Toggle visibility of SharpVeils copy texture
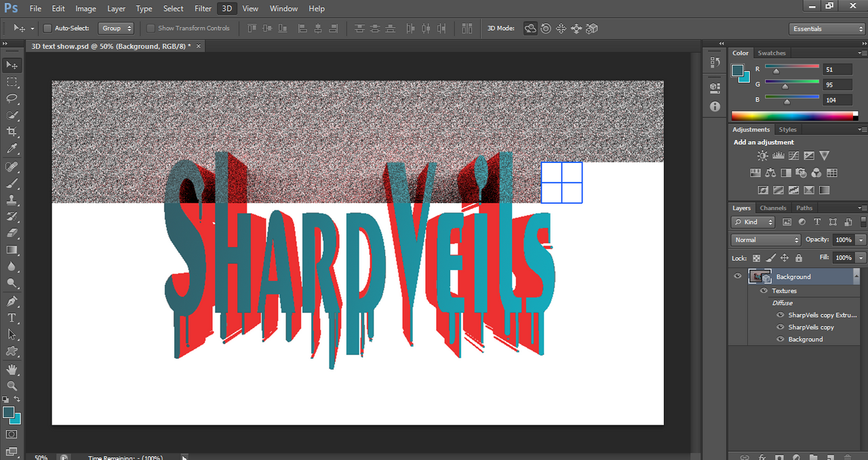Screen dimensions: 868x460 coord(780,327)
